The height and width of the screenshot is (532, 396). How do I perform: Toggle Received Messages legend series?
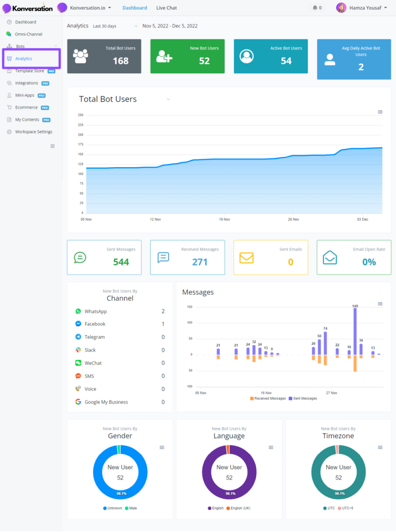pyautogui.click(x=268, y=398)
